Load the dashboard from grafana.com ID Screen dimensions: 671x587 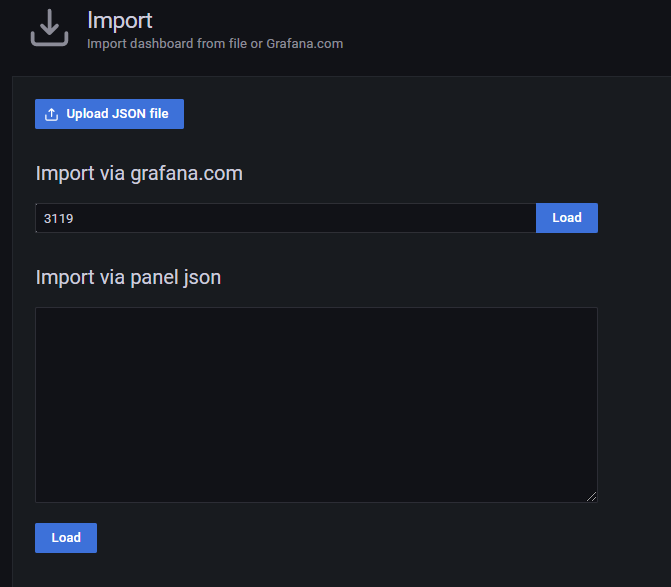coord(566,218)
